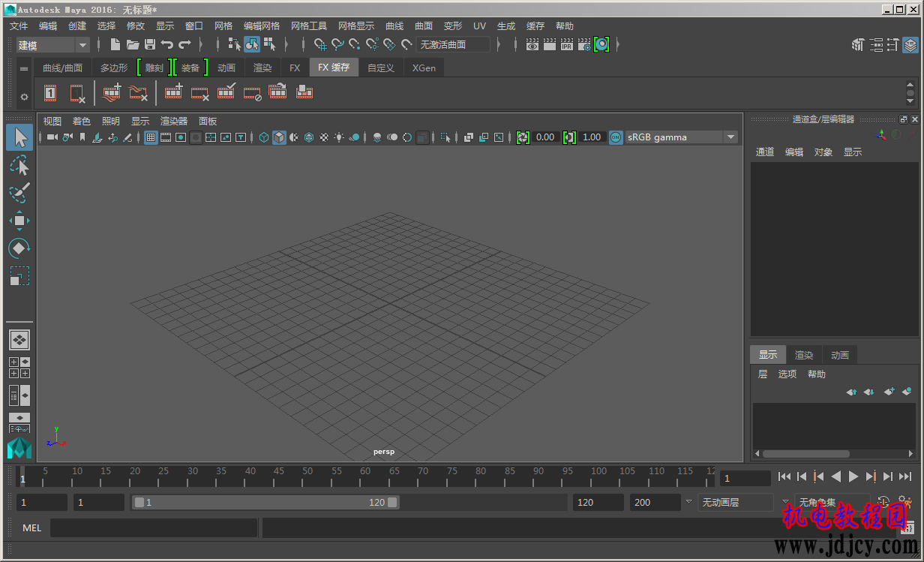Open the 建模 menu set dropdown
This screenshot has width=924, height=562.
click(x=52, y=45)
